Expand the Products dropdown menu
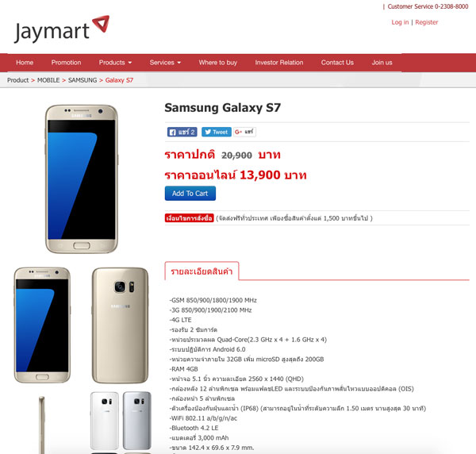Screen dimensions: 476x454 (115, 63)
